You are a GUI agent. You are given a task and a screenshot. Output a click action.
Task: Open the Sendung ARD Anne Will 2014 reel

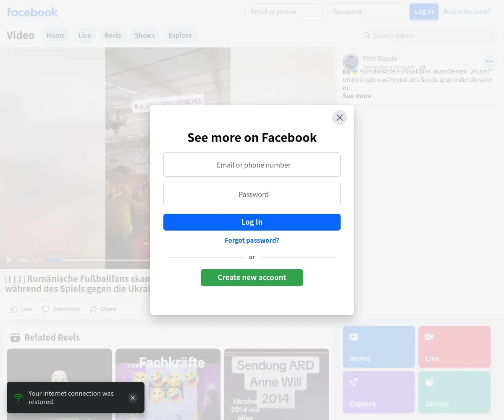(x=276, y=384)
